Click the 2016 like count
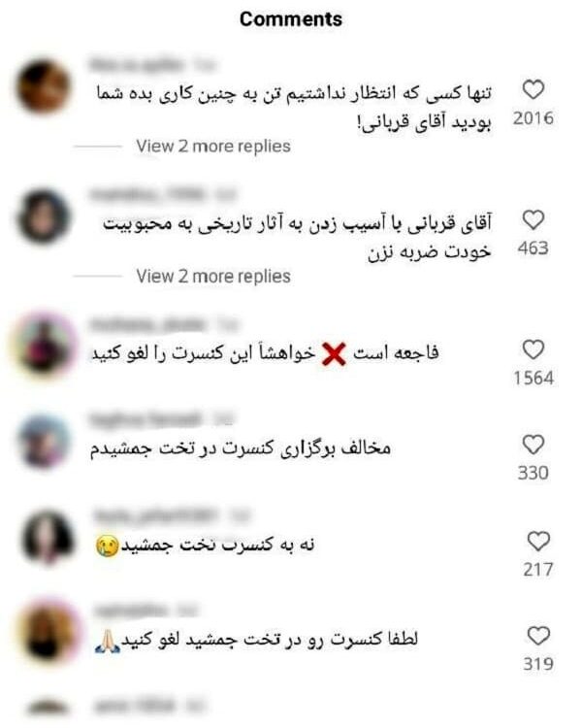Image resolution: width=582 pixels, height=728 pixels. [x=533, y=118]
